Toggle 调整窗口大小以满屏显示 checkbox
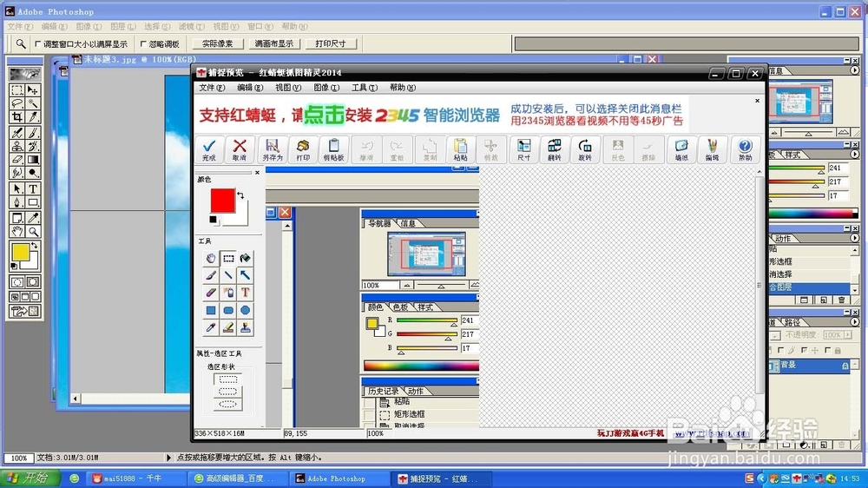Image resolution: width=868 pixels, height=488 pixels. pyautogui.click(x=38, y=43)
